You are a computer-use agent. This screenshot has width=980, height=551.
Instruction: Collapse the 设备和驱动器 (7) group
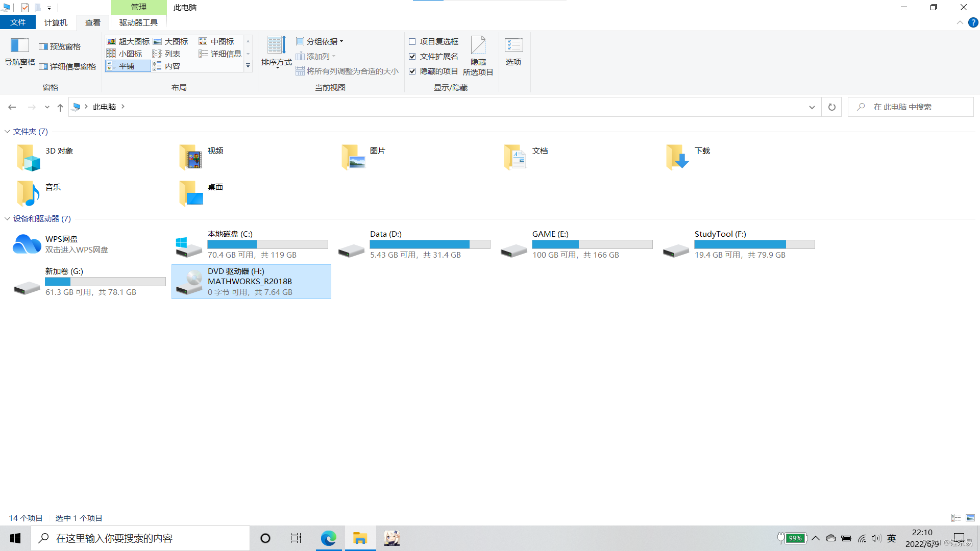coord(7,219)
